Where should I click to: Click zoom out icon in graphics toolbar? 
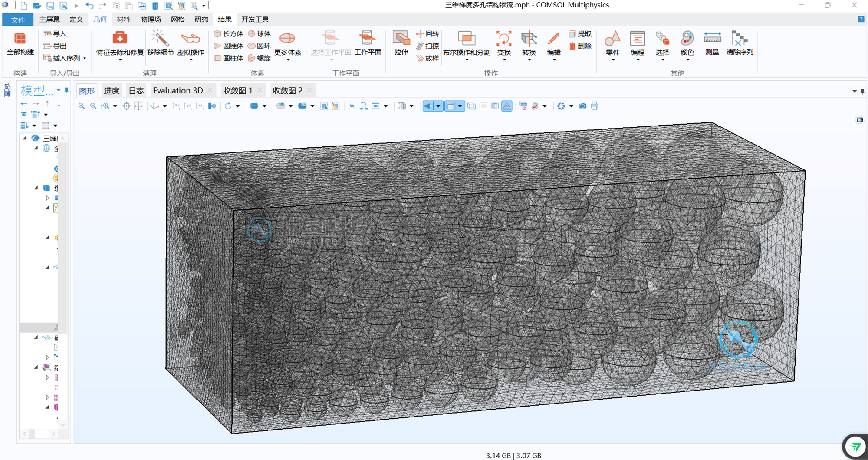(93, 106)
